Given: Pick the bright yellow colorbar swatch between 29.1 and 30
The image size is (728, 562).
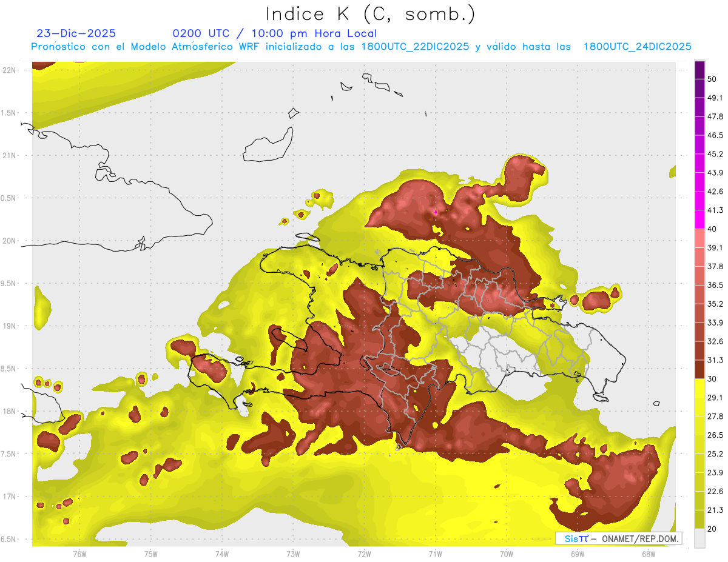Looking at the screenshot, I should pyautogui.click(x=699, y=388).
